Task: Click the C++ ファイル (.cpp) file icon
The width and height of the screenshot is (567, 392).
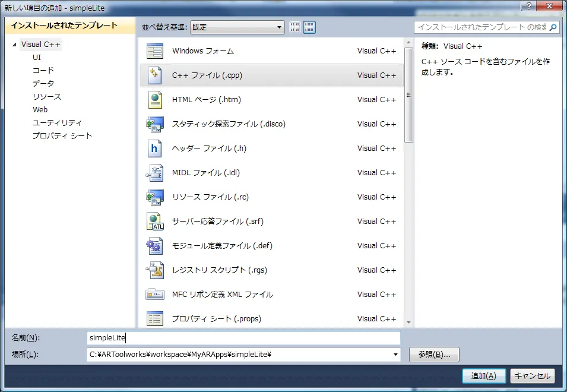Action: (x=155, y=75)
